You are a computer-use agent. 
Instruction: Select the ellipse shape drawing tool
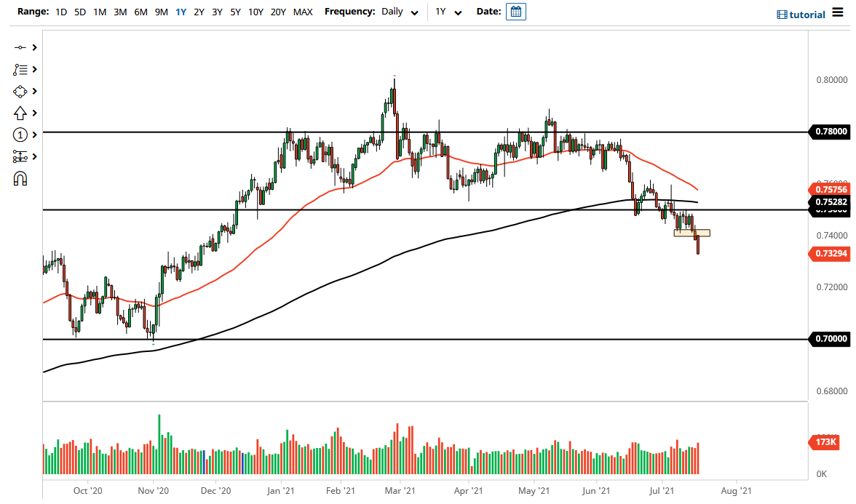pyautogui.click(x=20, y=91)
